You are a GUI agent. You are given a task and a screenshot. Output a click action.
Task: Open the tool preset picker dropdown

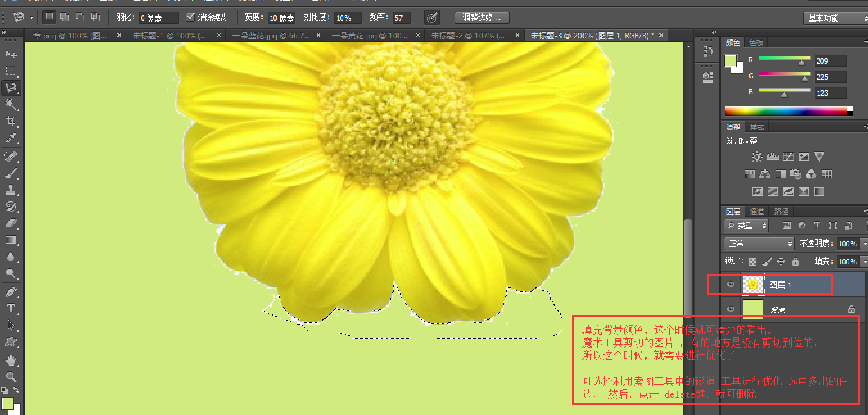point(32,17)
